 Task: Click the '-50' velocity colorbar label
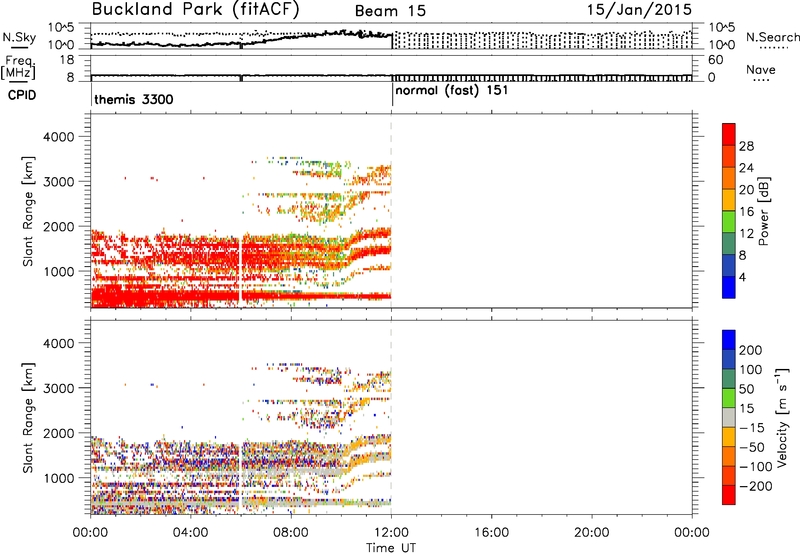[x=752, y=447]
